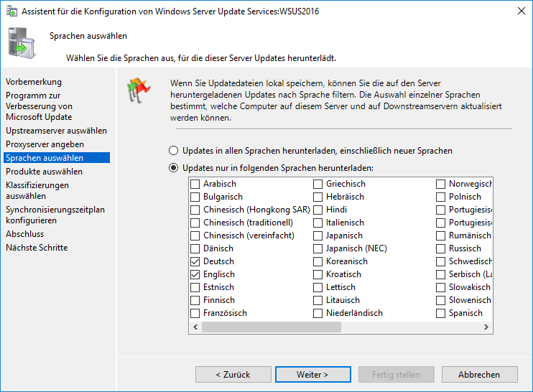The height and width of the screenshot is (392, 533).
Task: Select download only in following languages option
Action: coord(174,168)
